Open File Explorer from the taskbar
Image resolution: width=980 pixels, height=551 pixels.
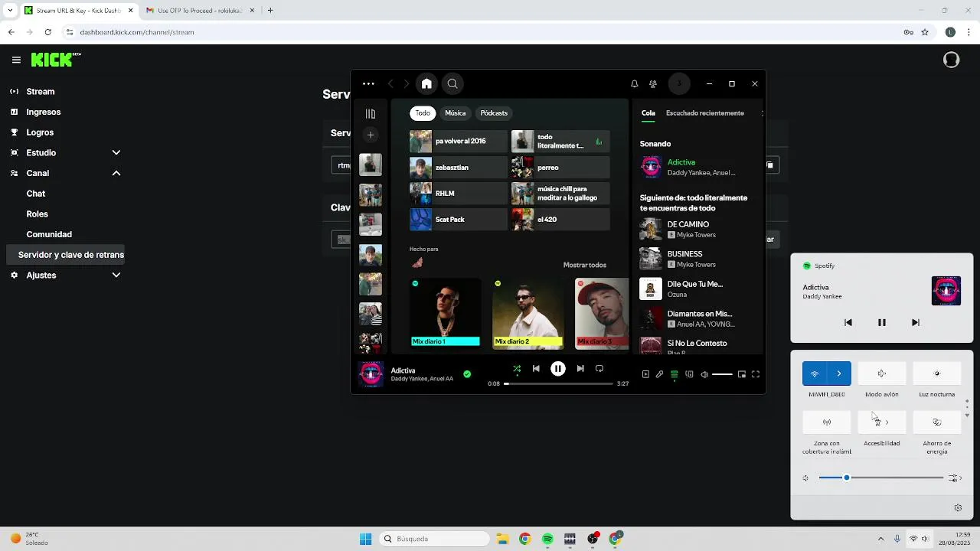pyautogui.click(x=502, y=539)
